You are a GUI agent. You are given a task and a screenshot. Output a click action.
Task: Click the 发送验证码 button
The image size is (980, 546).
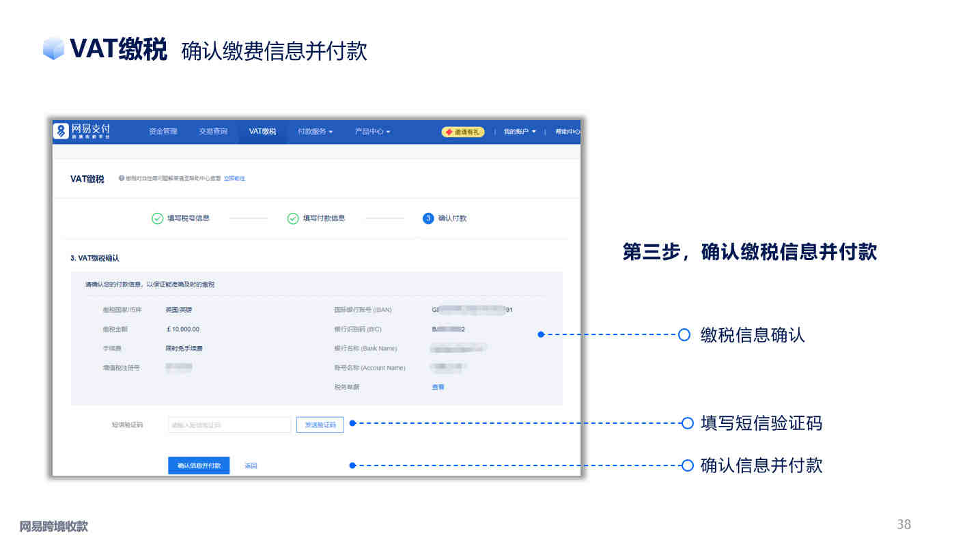point(320,425)
